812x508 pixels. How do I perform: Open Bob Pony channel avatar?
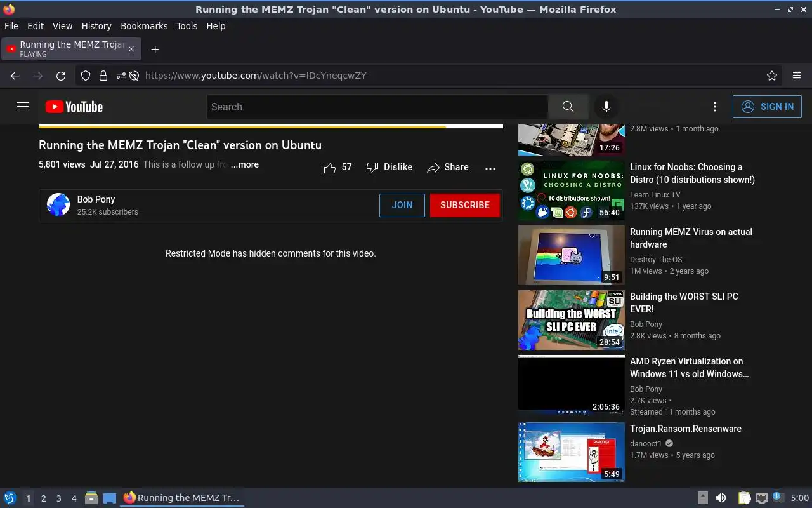[58, 204]
